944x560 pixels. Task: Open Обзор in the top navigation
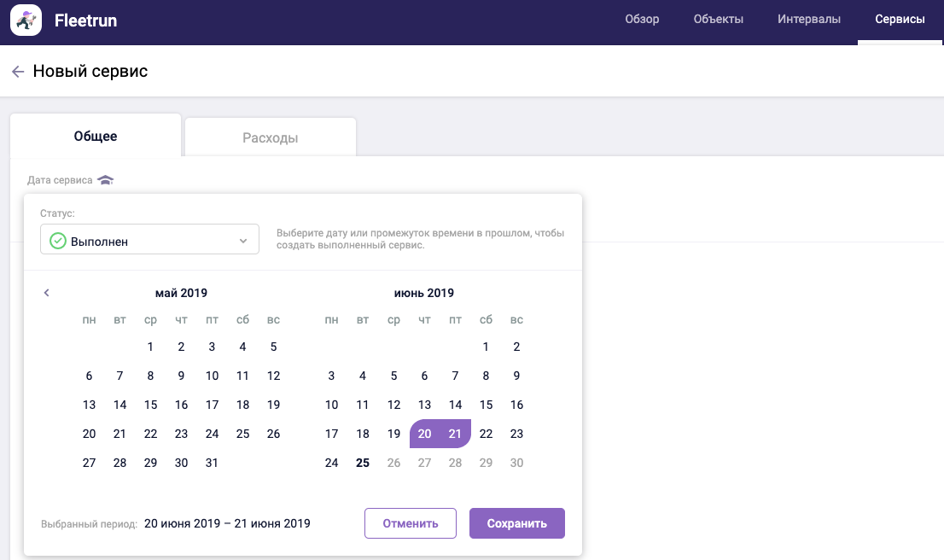[642, 20]
